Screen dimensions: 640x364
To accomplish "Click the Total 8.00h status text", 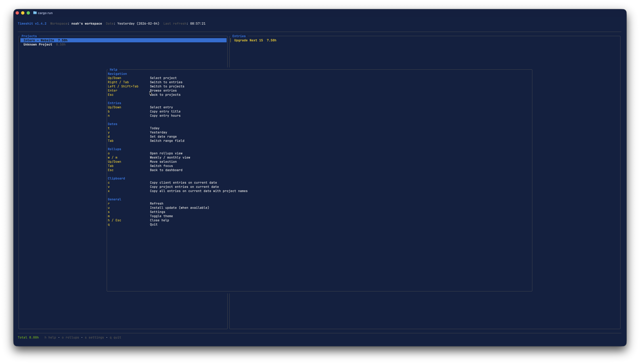I will 28,337.
